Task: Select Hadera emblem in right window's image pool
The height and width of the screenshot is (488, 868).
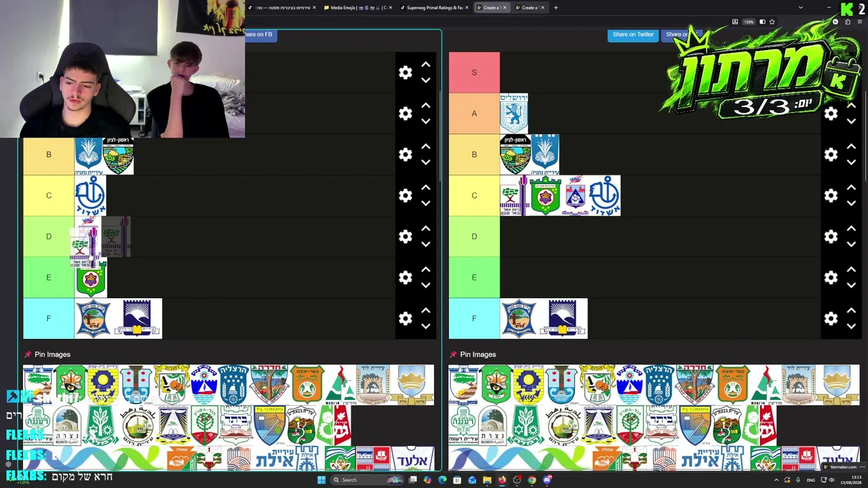Action: (x=694, y=384)
